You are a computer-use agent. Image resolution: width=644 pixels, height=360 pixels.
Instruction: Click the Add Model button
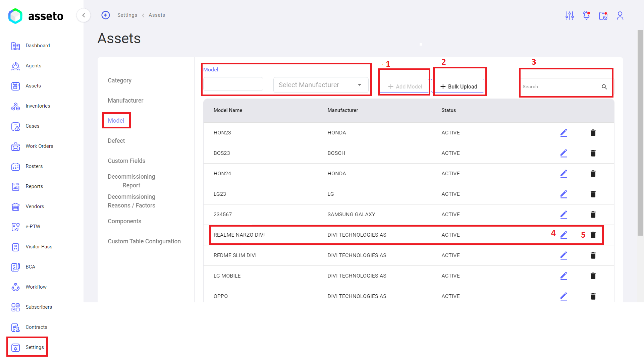[405, 86]
